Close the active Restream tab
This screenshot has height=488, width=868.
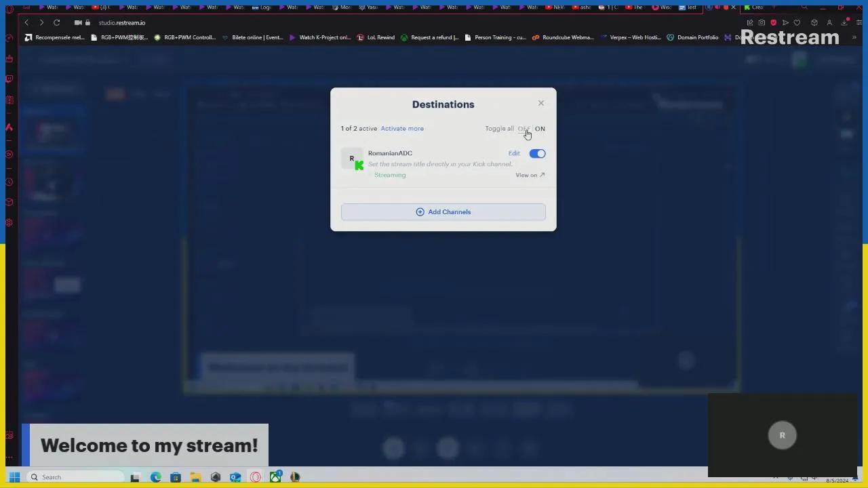pyautogui.click(x=733, y=7)
